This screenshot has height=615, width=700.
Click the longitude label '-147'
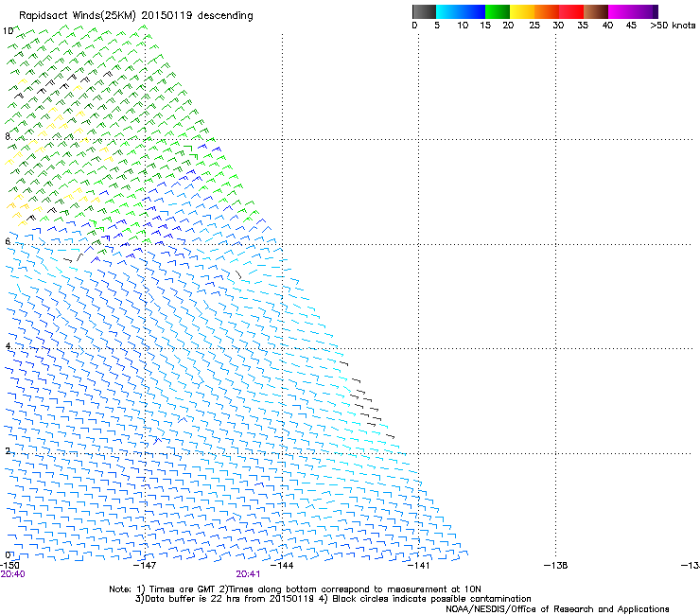(145, 566)
